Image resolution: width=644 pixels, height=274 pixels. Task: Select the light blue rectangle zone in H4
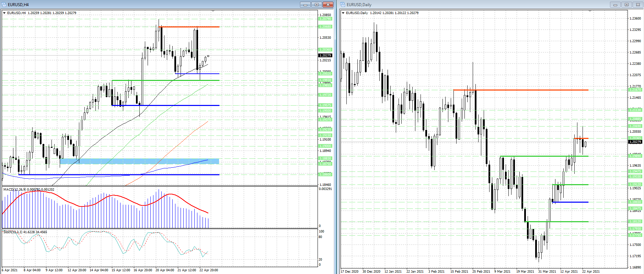139,161
